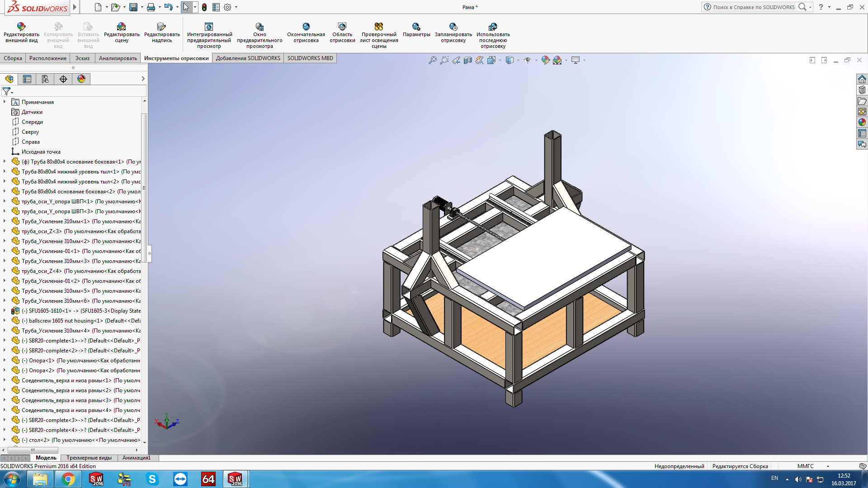Open Google Chrome from the taskbar
Screen dimensions: 868x488
coord(68,479)
